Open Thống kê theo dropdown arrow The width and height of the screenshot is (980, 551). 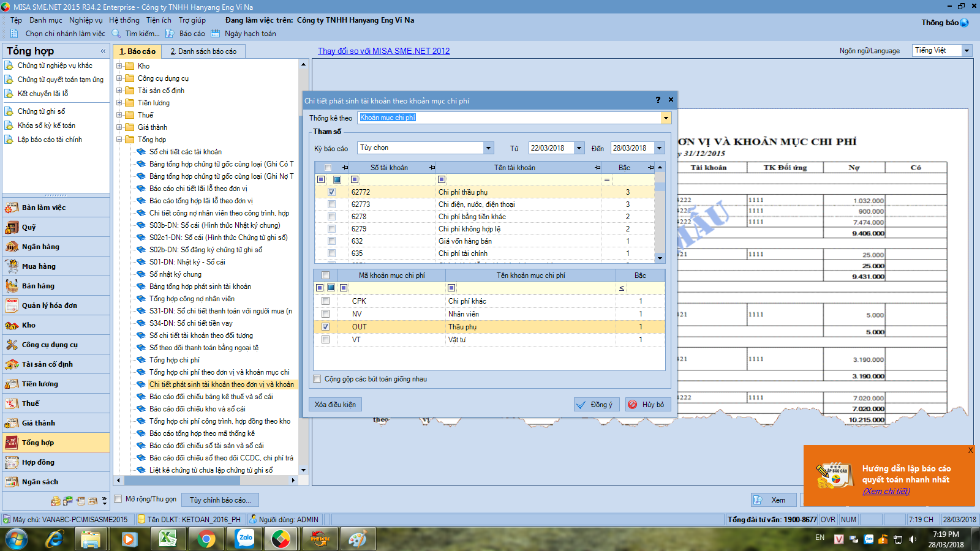666,118
